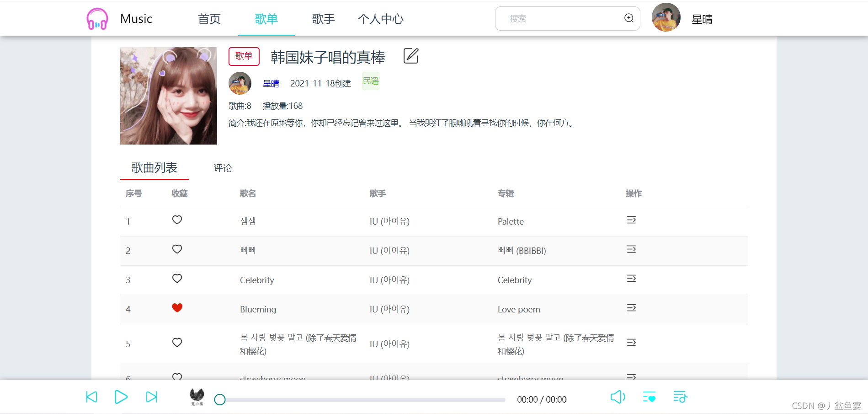Image resolution: width=868 pixels, height=414 pixels.
Task: Open actions menu for row 5
Action: click(x=631, y=343)
